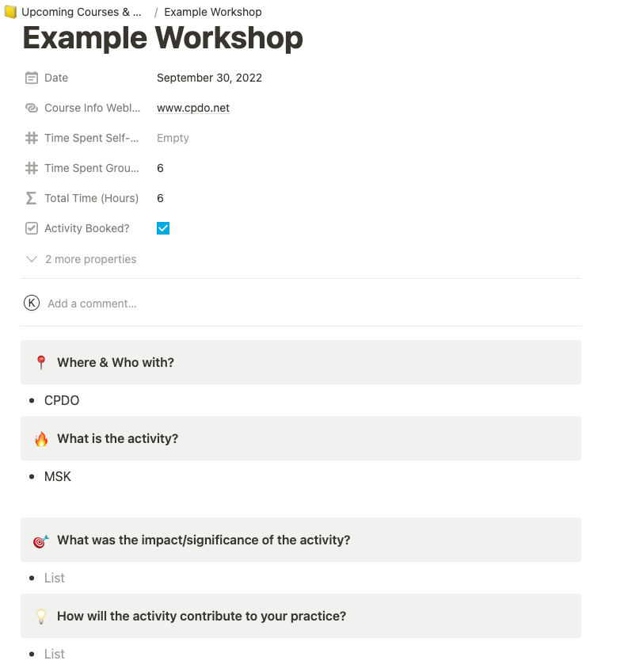
Task: Click the link icon beside Course Info
Action: (32, 108)
